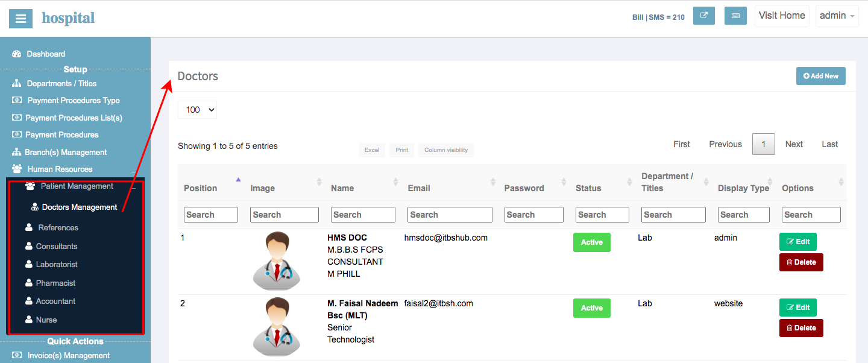
Task: Click Bill | SMS = 210 text
Action: click(658, 17)
